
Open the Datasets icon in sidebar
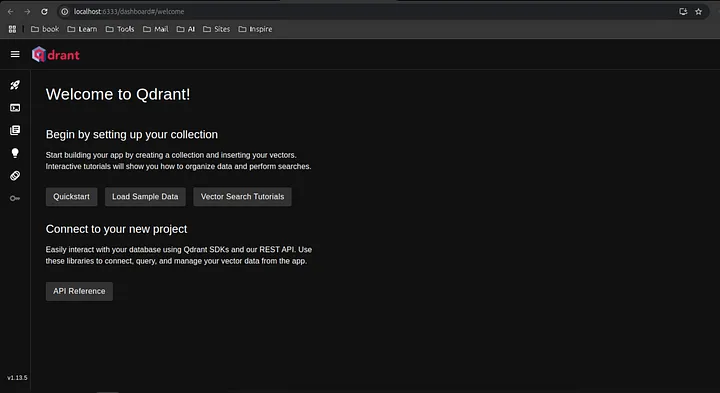pos(15,175)
